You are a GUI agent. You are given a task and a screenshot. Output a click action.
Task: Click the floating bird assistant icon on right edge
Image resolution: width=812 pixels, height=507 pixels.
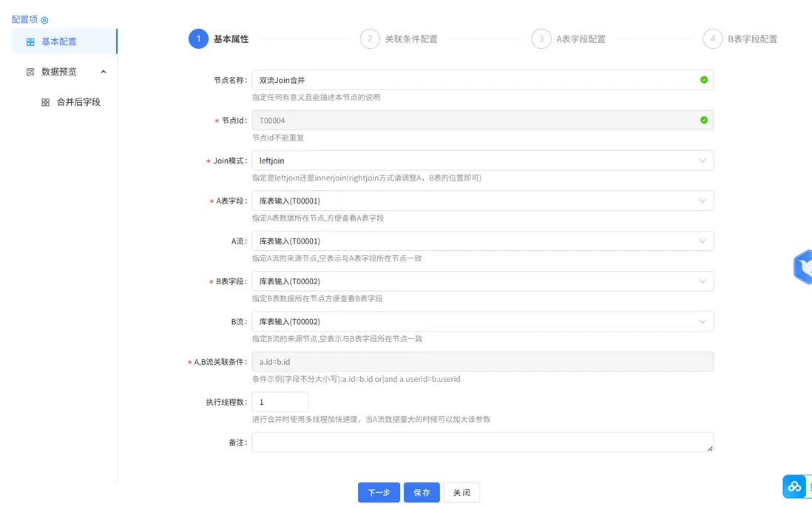click(805, 267)
